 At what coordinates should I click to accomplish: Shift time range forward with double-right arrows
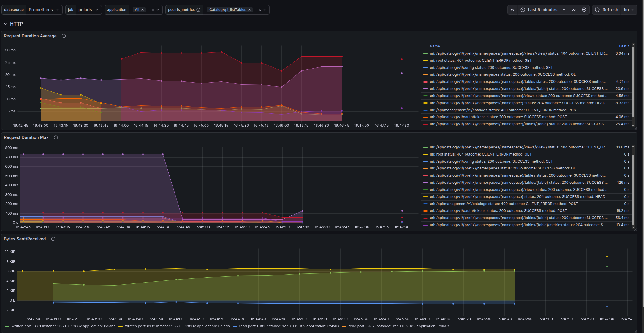tap(574, 10)
